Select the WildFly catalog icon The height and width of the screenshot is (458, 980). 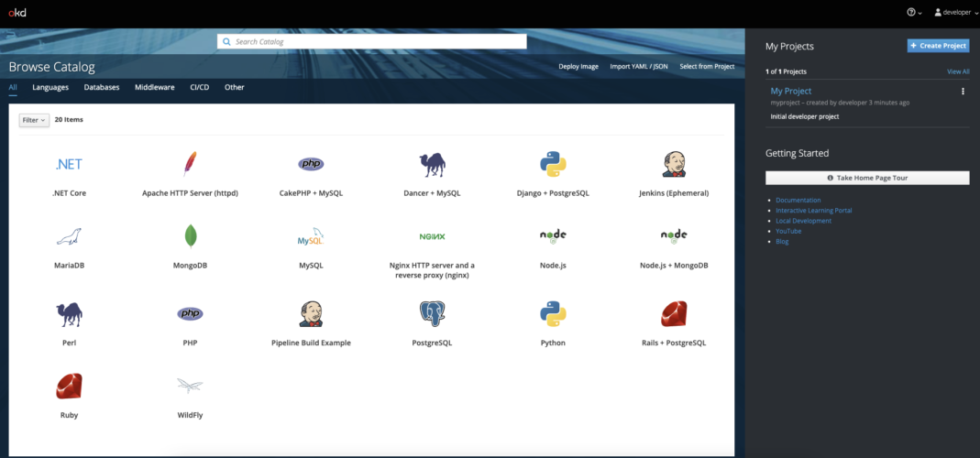pos(190,386)
